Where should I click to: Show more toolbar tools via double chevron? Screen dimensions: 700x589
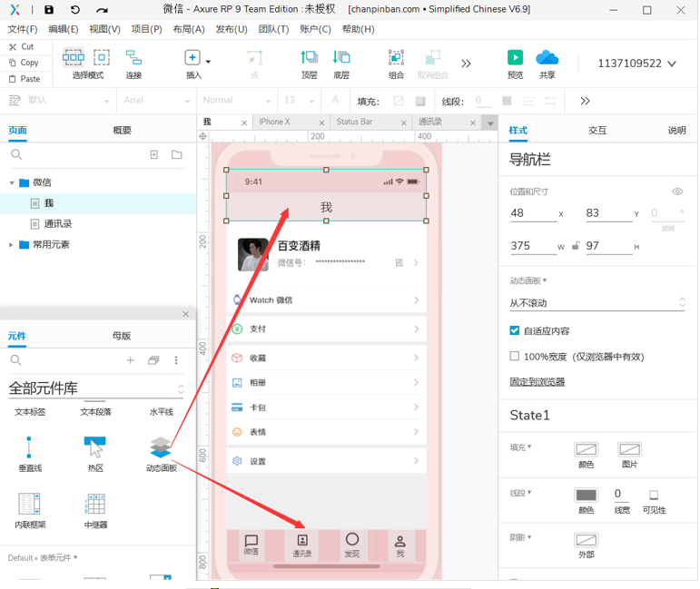point(466,64)
